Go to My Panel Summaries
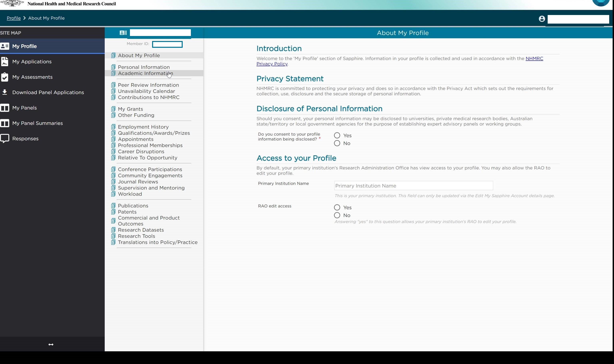614x364 pixels. pyautogui.click(x=38, y=123)
